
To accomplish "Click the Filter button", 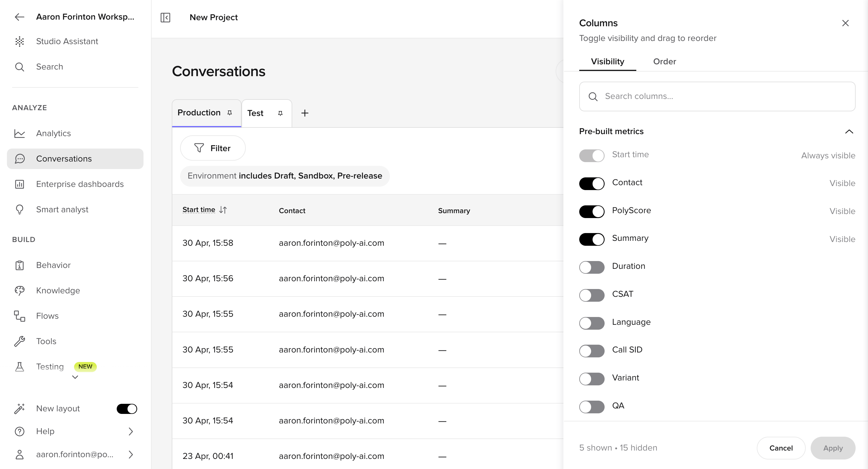I will [213, 148].
